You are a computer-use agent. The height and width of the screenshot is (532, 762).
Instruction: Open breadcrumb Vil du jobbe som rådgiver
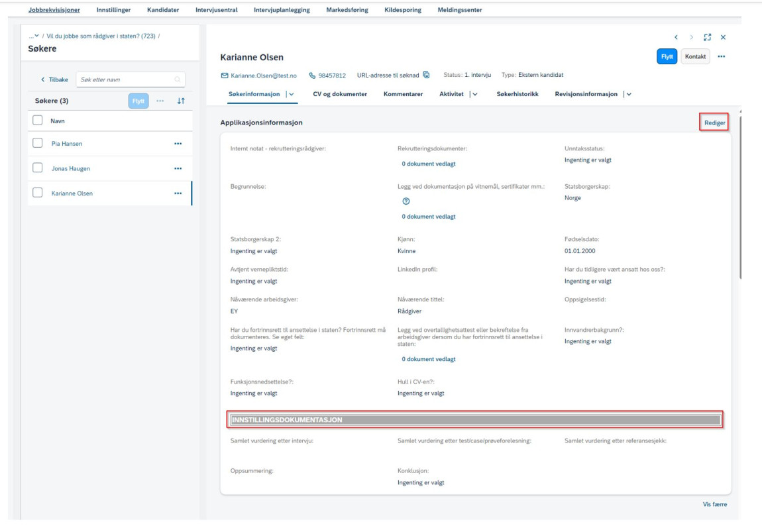101,36
